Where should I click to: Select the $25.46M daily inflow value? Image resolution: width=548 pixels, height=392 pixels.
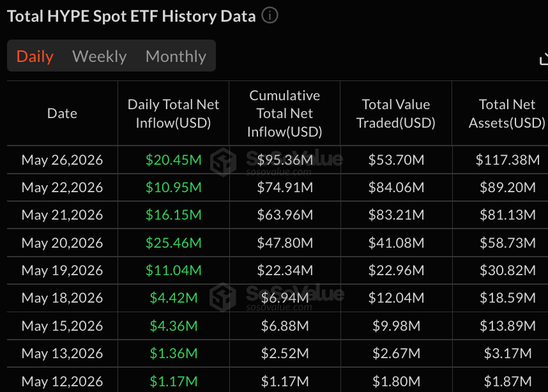tap(174, 243)
